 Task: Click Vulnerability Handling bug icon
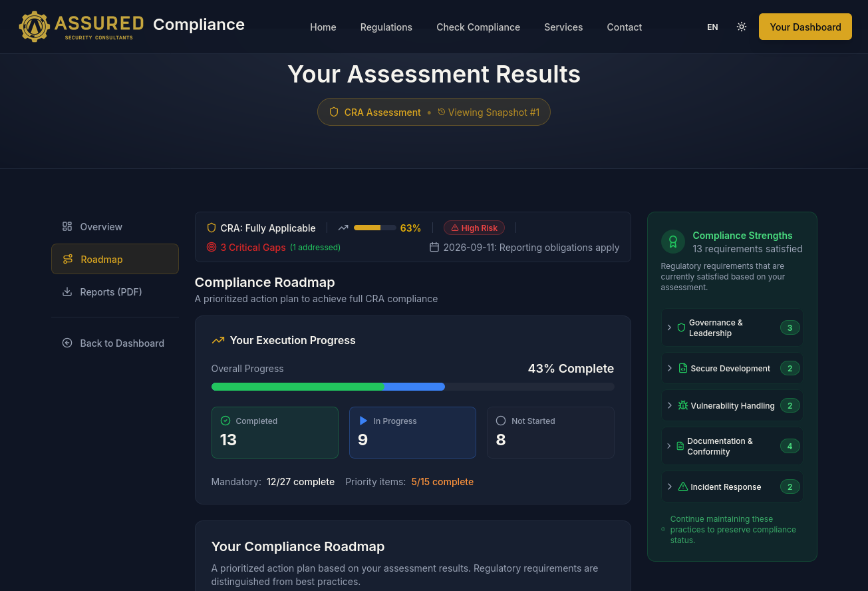(x=683, y=405)
